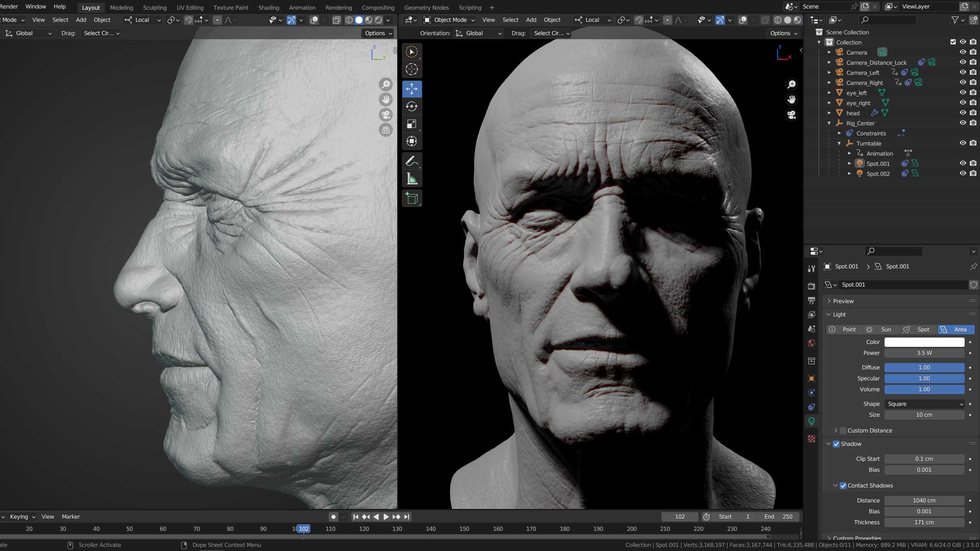Select the Measure tool

(412, 179)
